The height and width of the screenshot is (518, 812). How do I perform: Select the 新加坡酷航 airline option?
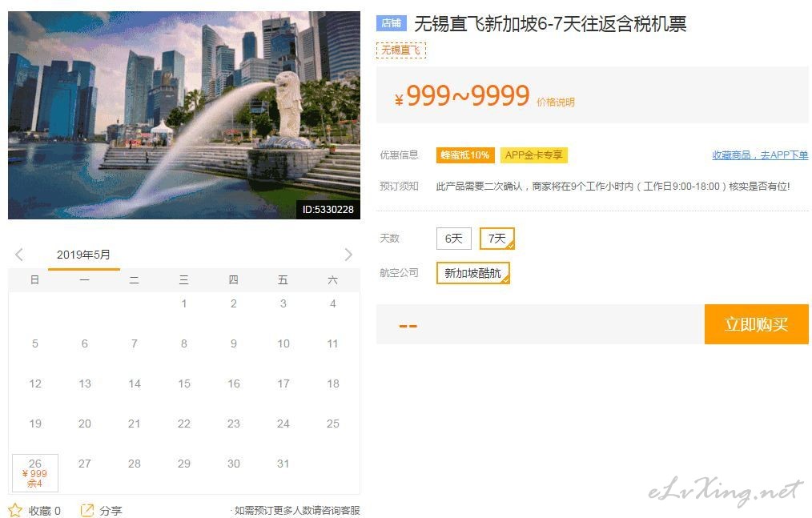[472, 273]
